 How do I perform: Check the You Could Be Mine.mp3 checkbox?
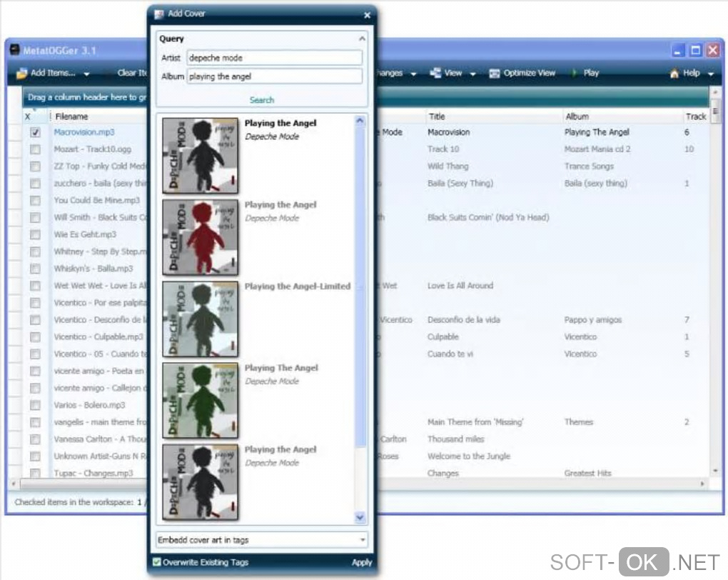coord(35,200)
